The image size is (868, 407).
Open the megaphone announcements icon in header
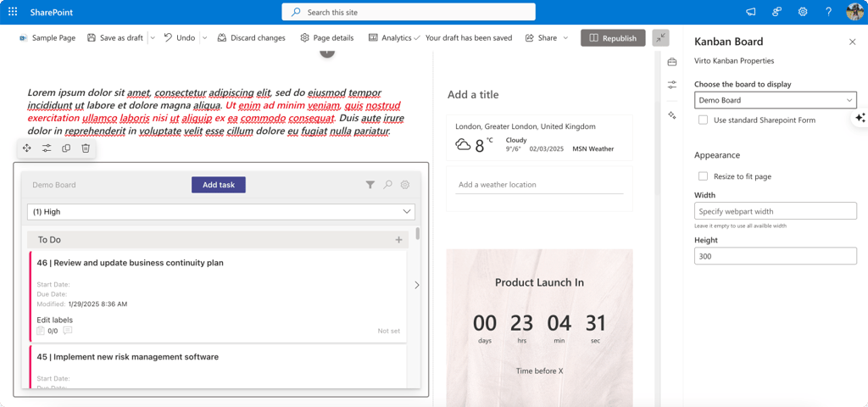[751, 12]
